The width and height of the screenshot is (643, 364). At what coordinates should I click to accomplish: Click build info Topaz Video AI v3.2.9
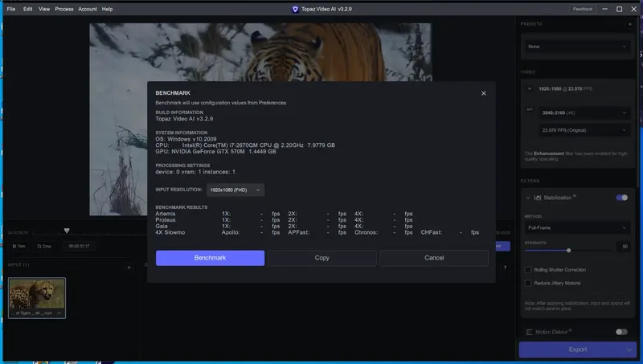[x=184, y=119]
